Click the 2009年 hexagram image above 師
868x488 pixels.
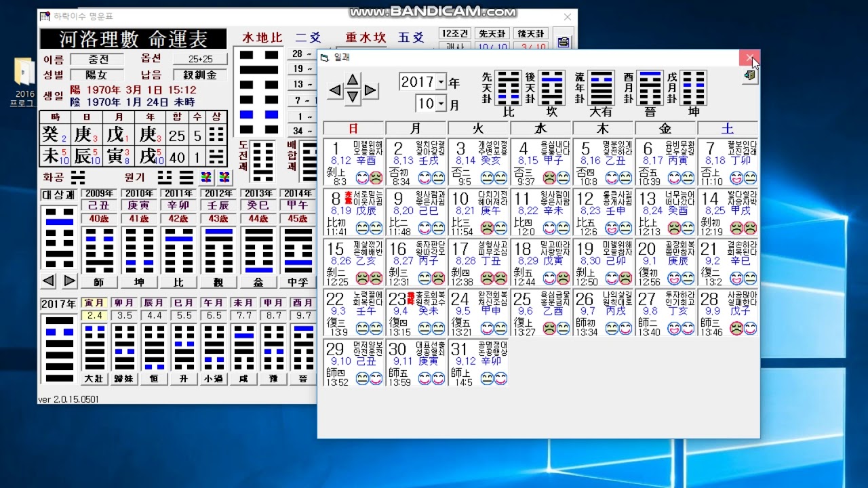[99, 250]
